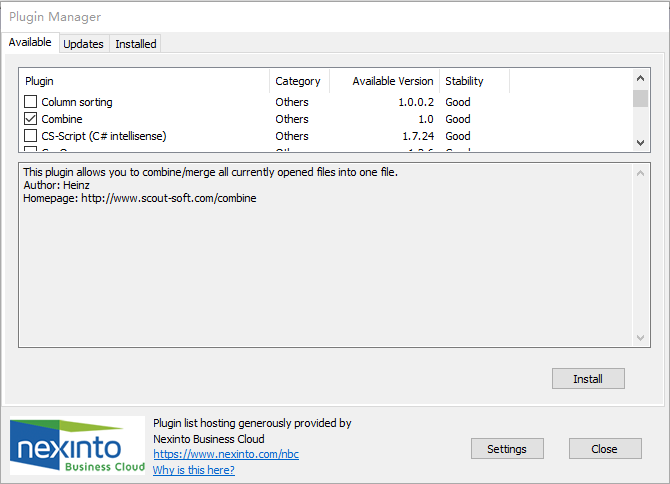The width and height of the screenshot is (670, 484).
Task: Sort by Available Version column header
Action: click(x=384, y=81)
